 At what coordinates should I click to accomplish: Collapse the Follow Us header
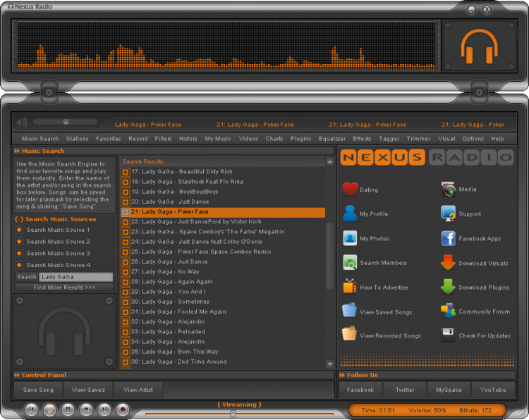tap(342, 375)
